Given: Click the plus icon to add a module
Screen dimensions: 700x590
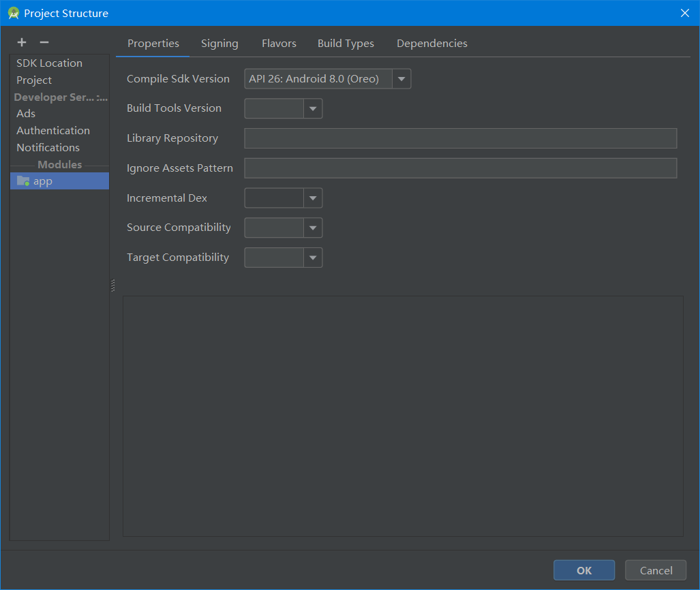Looking at the screenshot, I should [21, 42].
